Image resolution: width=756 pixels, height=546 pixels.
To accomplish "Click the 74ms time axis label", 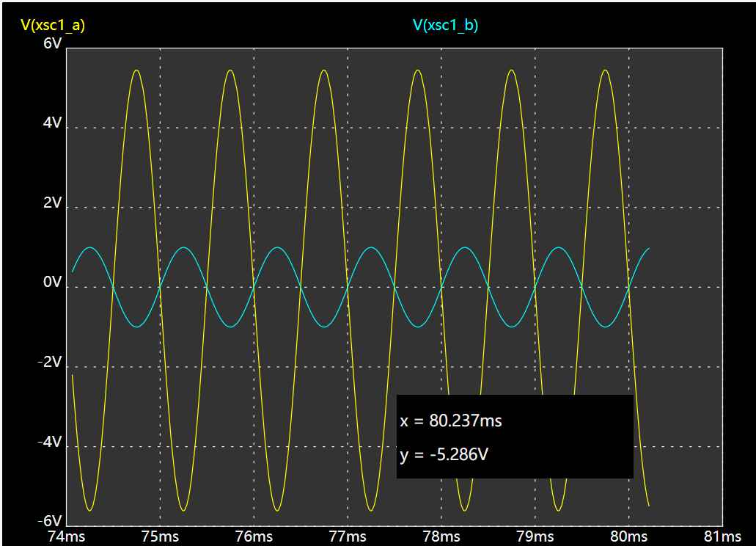I will click(x=67, y=536).
